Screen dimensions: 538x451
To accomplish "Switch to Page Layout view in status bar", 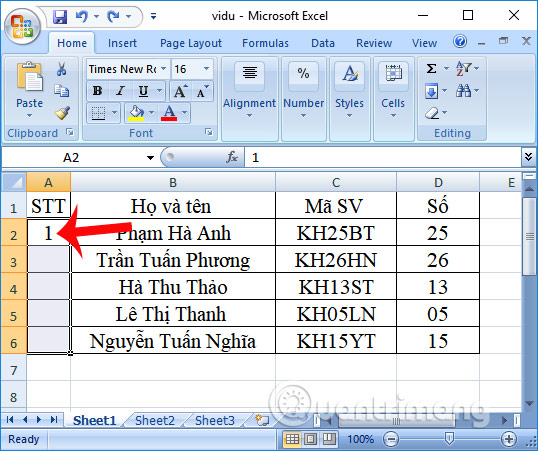I will point(311,439).
